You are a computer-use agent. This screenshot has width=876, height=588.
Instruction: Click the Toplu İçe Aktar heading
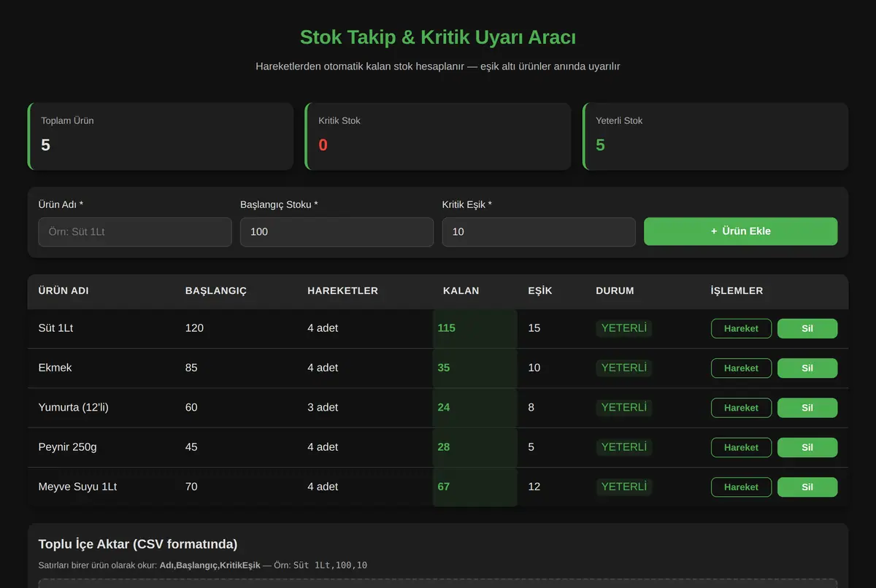[138, 544]
